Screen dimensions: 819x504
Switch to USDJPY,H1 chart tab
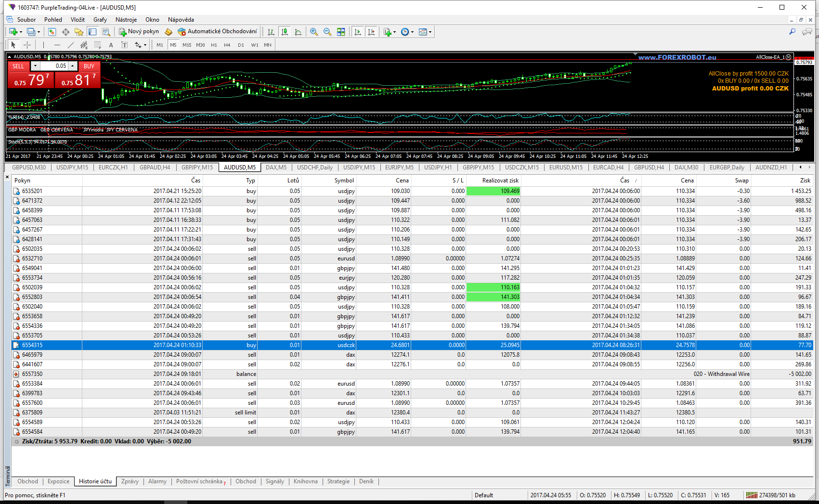[x=438, y=168]
